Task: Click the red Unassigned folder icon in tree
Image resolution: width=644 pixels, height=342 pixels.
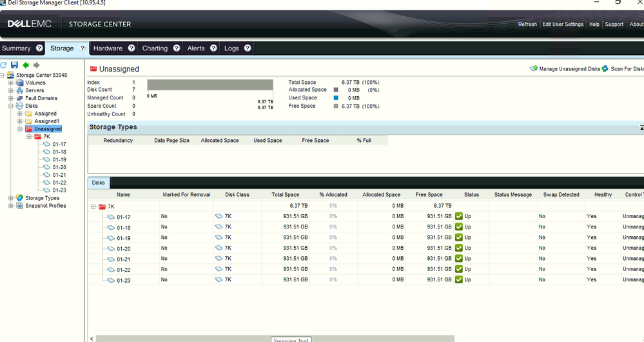Action: 29,129
